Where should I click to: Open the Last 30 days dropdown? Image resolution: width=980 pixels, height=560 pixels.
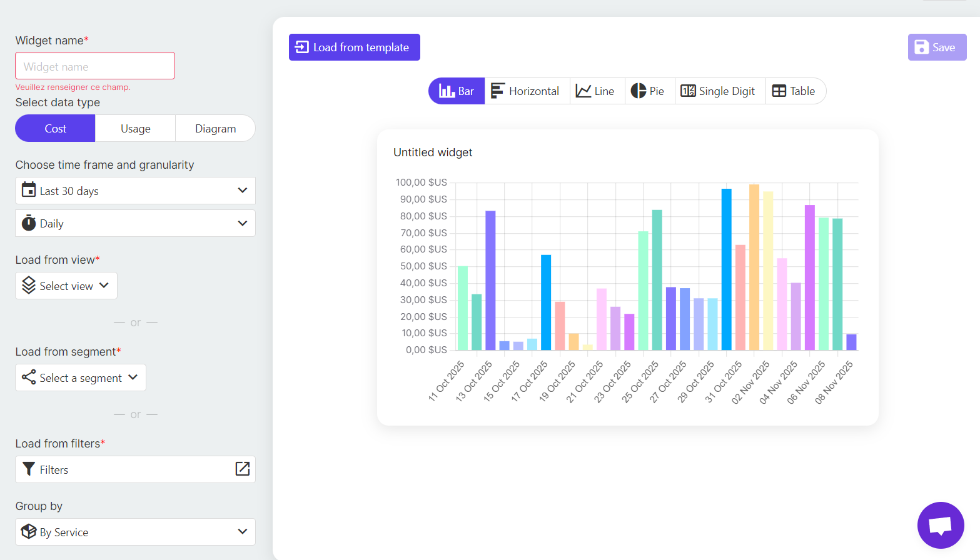(x=135, y=191)
